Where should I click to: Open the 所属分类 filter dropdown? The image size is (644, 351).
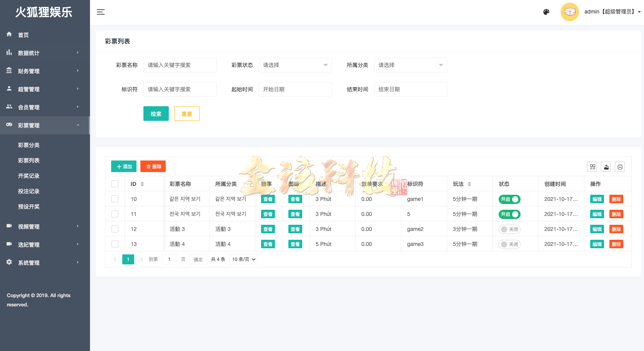pyautogui.click(x=410, y=65)
